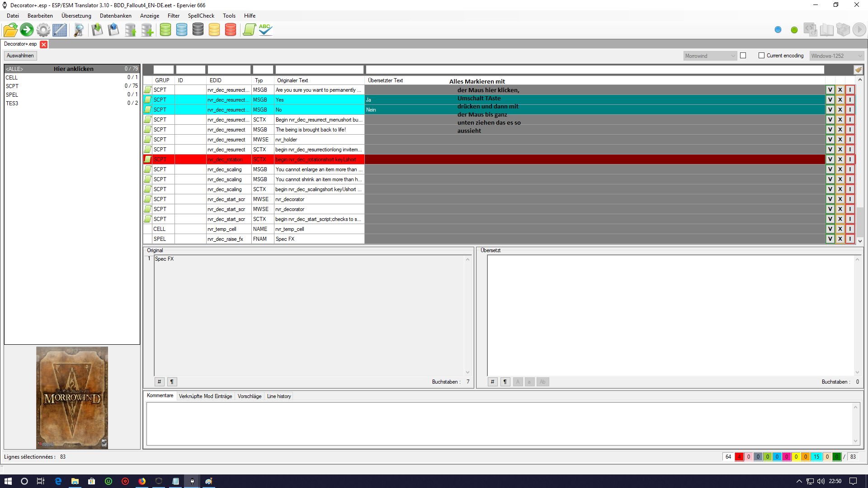Open the Datenbanken menu

pyautogui.click(x=115, y=16)
